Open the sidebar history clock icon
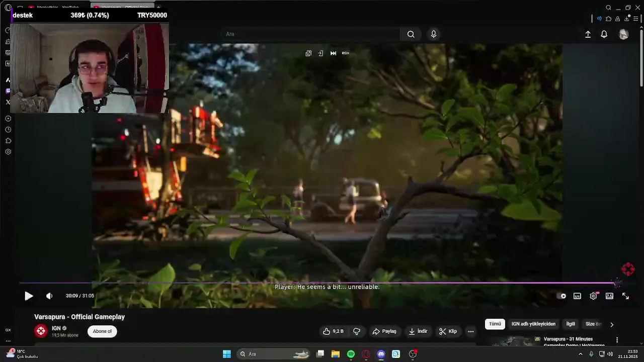 8,130
